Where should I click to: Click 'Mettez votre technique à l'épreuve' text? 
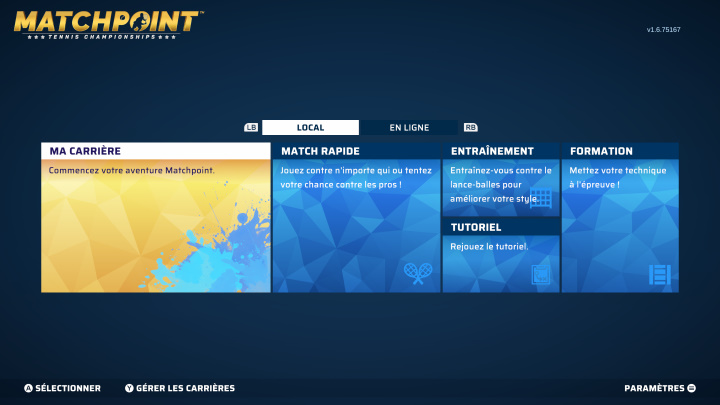click(618, 177)
